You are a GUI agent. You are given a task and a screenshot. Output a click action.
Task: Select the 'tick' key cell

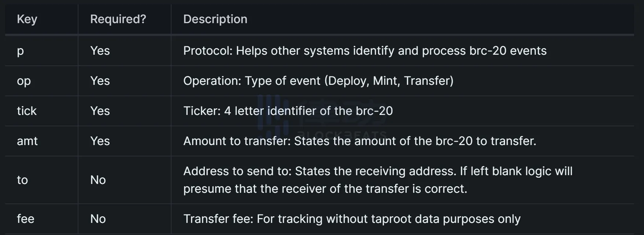(27, 111)
